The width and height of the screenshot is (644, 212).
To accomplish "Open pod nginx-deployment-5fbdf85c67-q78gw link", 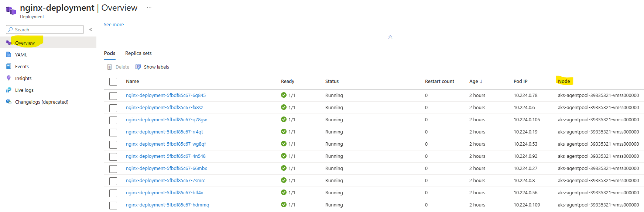I will [x=166, y=119].
